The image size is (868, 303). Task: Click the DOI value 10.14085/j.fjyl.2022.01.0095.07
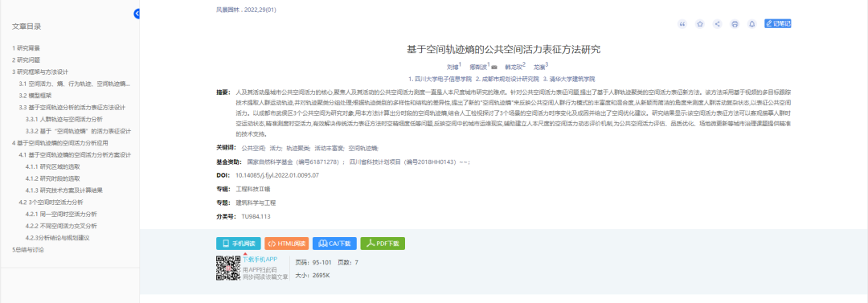tap(277, 175)
